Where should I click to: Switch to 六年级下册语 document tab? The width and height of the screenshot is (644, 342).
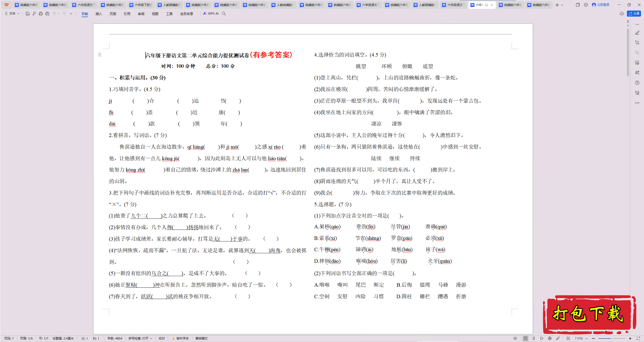pos(140,5)
